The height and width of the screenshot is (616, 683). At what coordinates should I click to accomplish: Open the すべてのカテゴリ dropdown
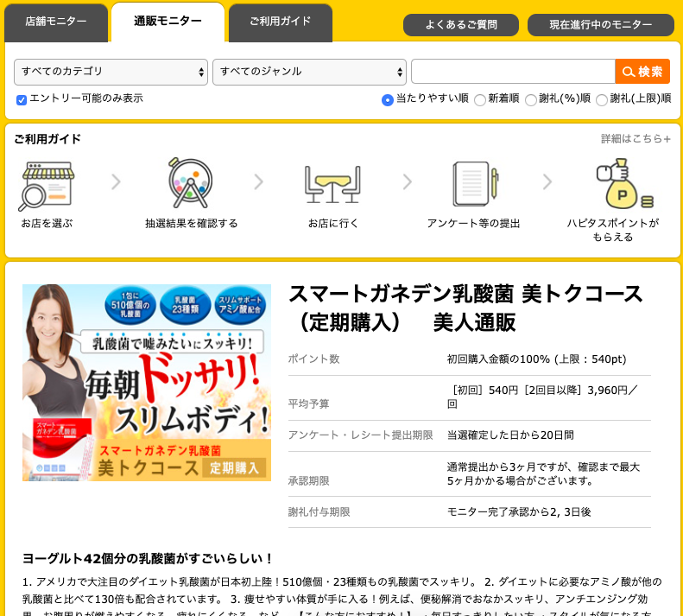pyautogui.click(x=111, y=72)
